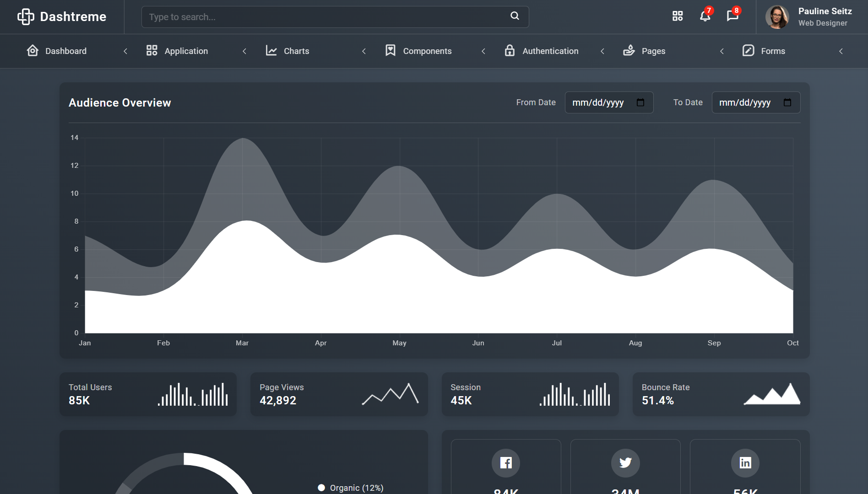The height and width of the screenshot is (494, 868).
Task: Click the Dashtreme brand name link
Action: click(x=73, y=17)
